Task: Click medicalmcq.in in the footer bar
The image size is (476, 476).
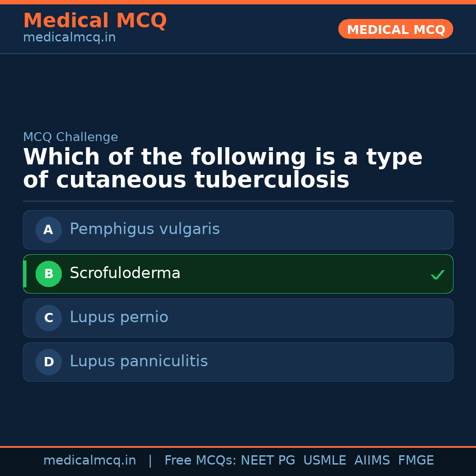Action: [89, 460]
